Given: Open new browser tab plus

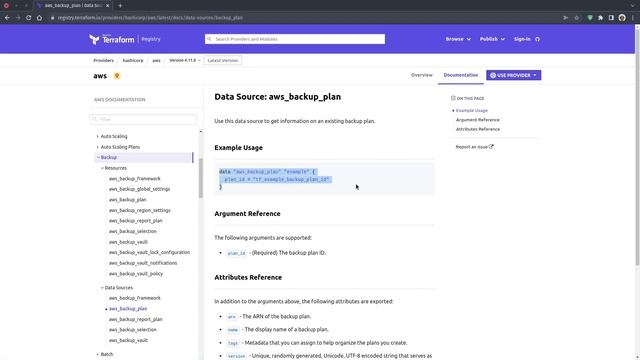Looking at the screenshot, I should 120,6.
